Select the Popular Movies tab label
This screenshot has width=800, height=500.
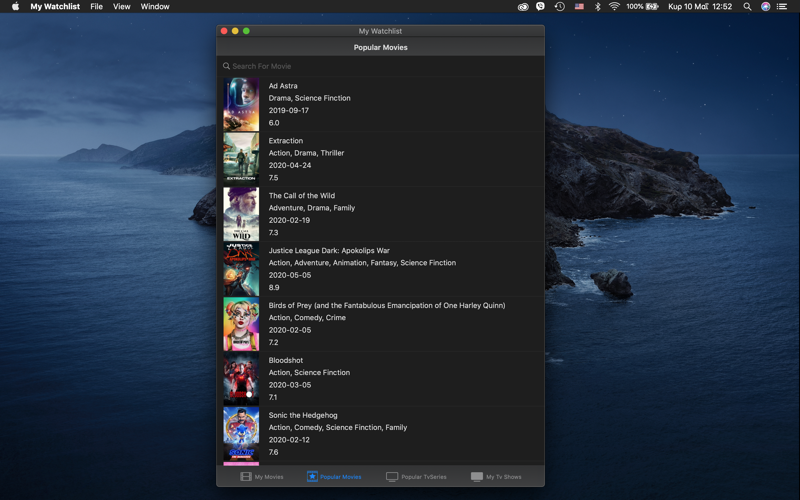[341, 477]
